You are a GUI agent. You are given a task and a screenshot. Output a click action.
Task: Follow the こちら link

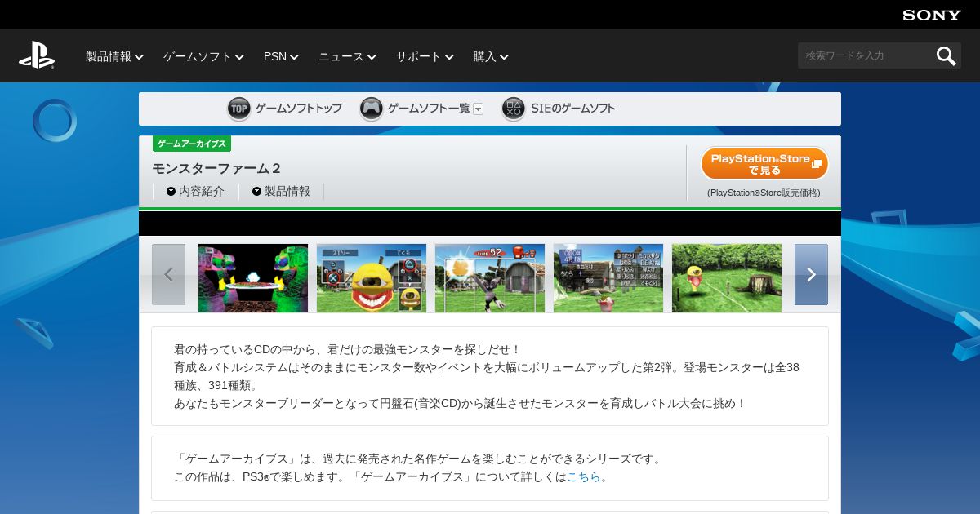pos(584,477)
